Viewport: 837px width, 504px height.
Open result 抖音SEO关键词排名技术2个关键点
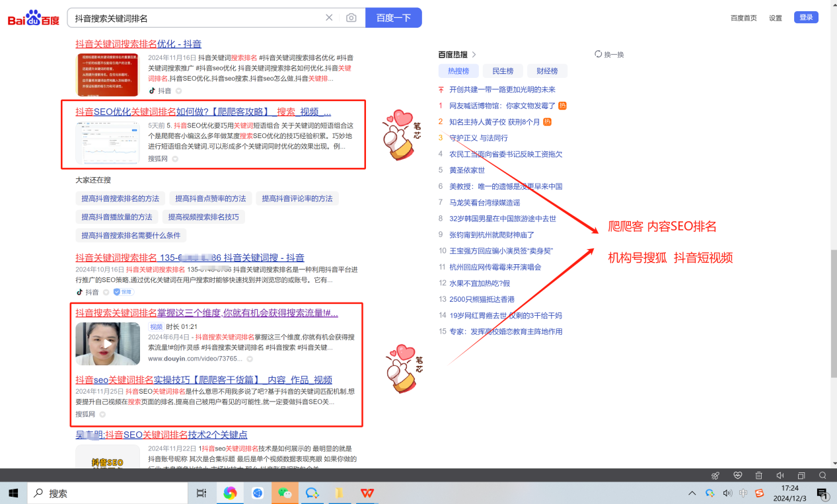tap(161, 435)
